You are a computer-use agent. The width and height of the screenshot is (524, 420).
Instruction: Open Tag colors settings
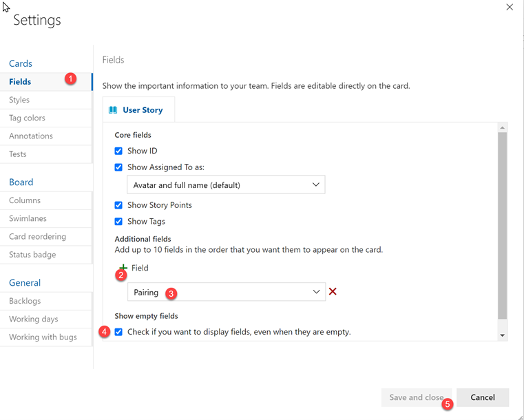[46, 118]
